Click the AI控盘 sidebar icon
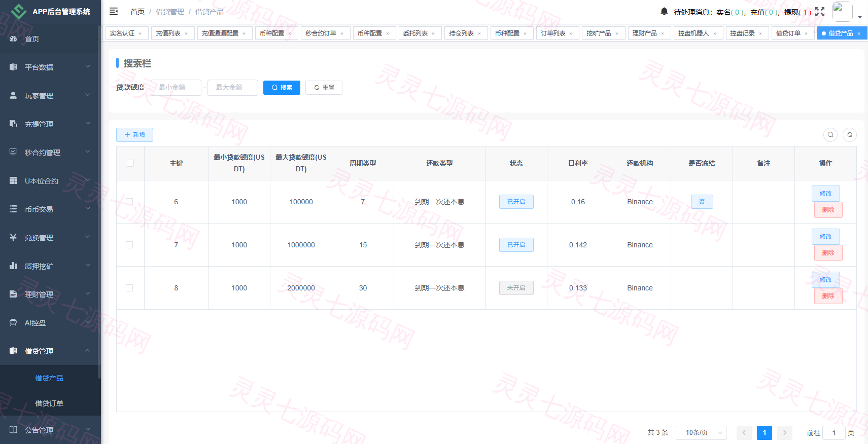 pos(13,322)
